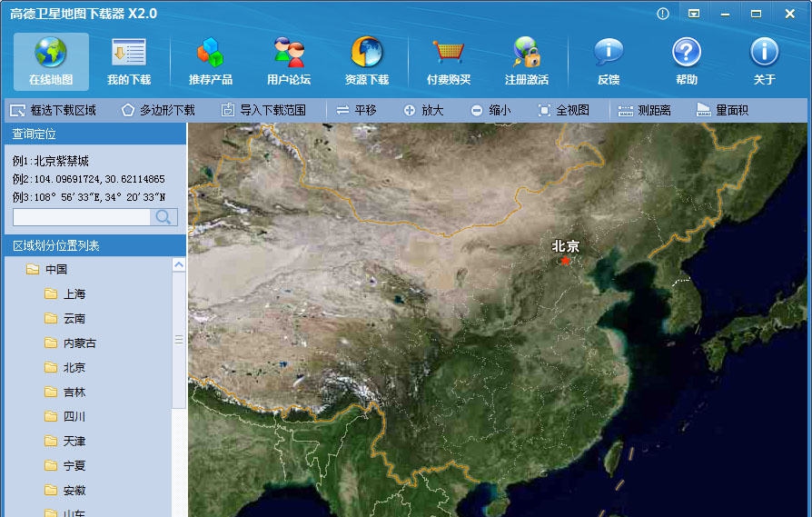Viewport: 812px width, 517px height.
Task: Select 上海 in region list
Action: (65, 293)
